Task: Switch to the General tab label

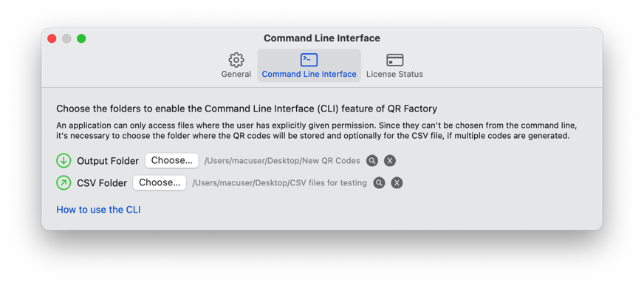Action: pos(236,75)
